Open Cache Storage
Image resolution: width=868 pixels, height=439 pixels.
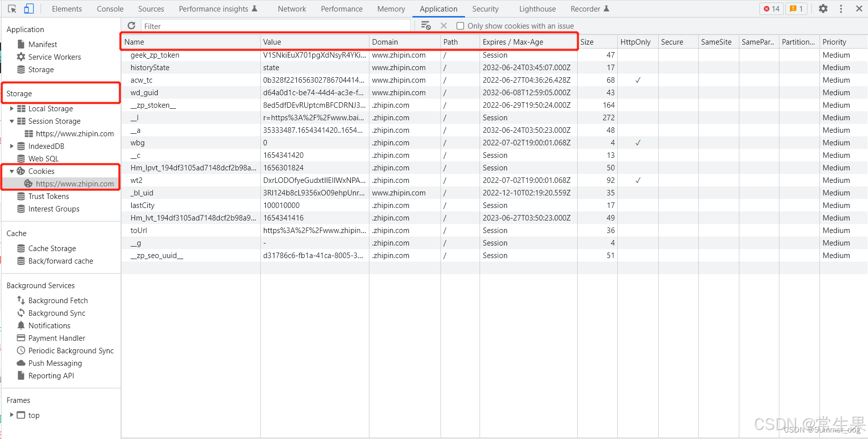(52, 248)
